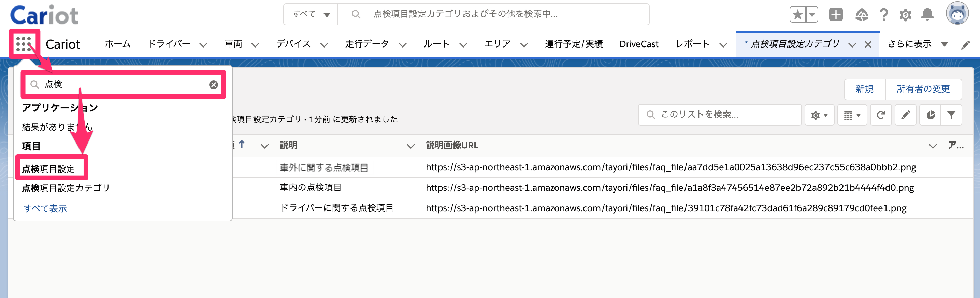Screen dimensions: 980x298
Task: Open the 説明画像URL column menu chevron
Action: pyautogui.click(x=933, y=146)
